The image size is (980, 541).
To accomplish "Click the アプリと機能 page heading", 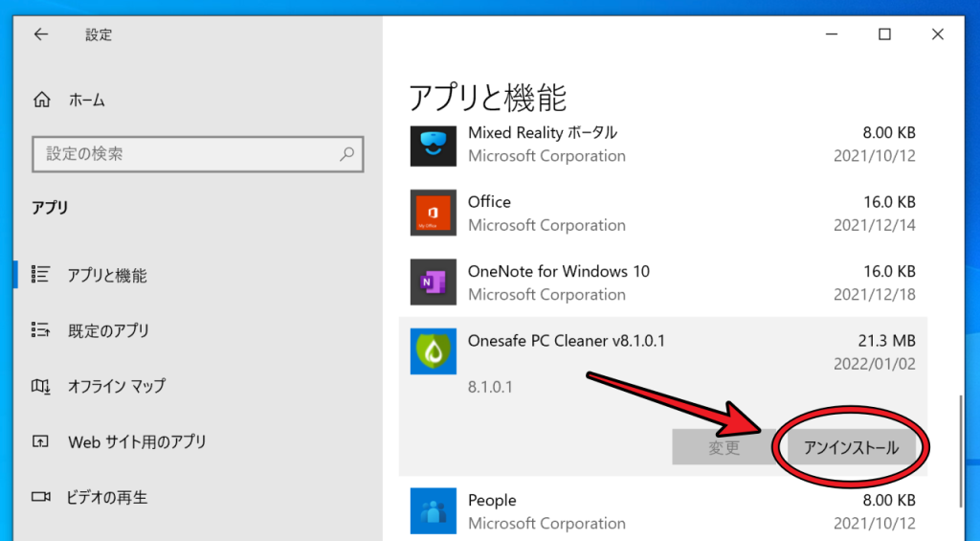I will pos(488,98).
